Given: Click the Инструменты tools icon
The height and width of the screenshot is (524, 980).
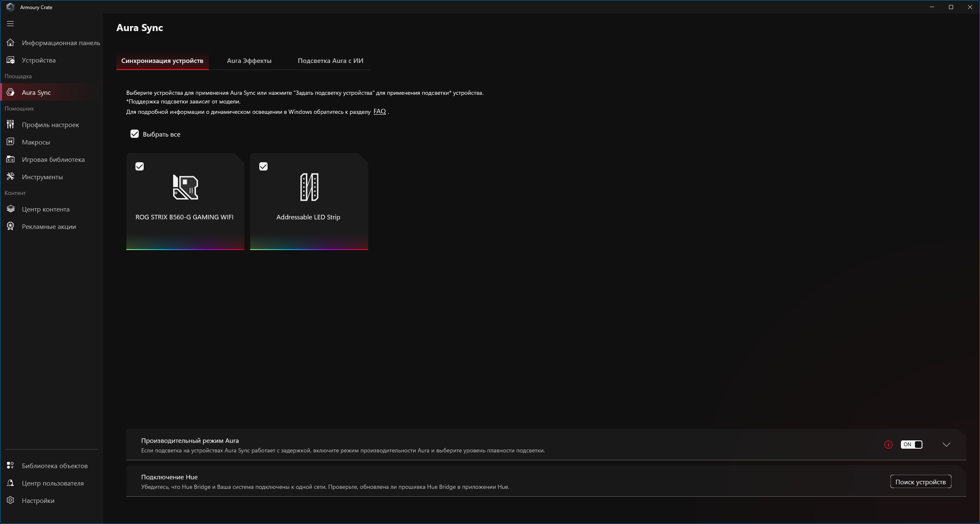Looking at the screenshot, I should pos(10,177).
